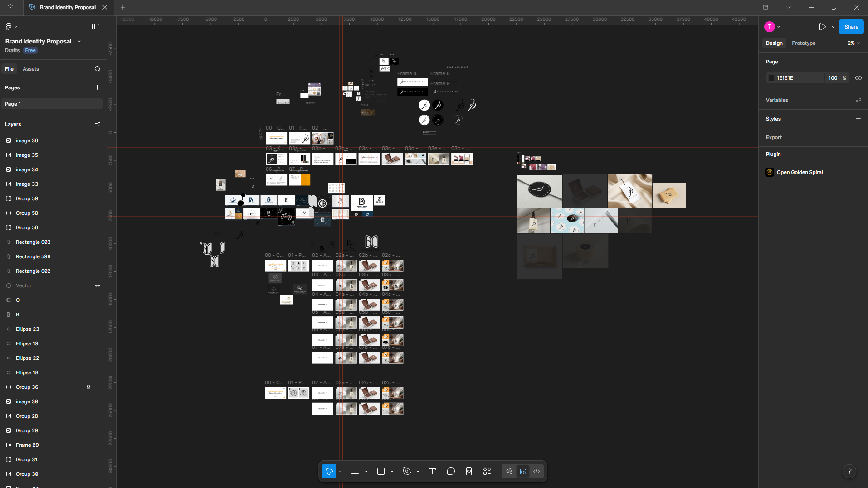868x488 pixels.
Task: Switch to Draw mode icon
Action: [x=509, y=471]
